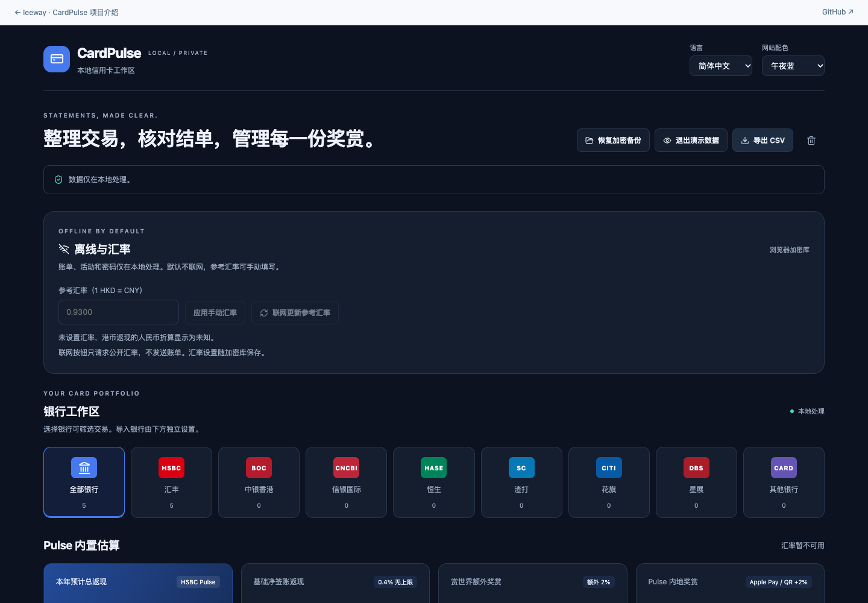Select the CITI 花旗 bank card

pyautogui.click(x=609, y=482)
